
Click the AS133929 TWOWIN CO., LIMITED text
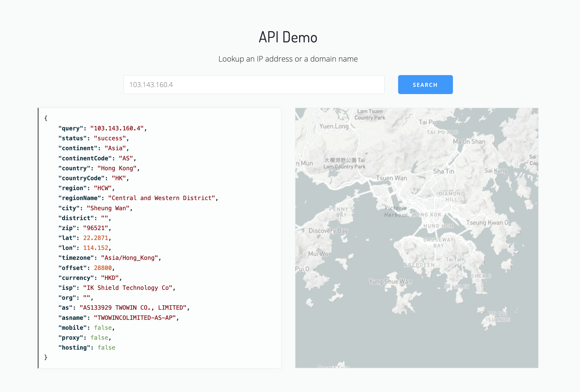[x=133, y=307]
